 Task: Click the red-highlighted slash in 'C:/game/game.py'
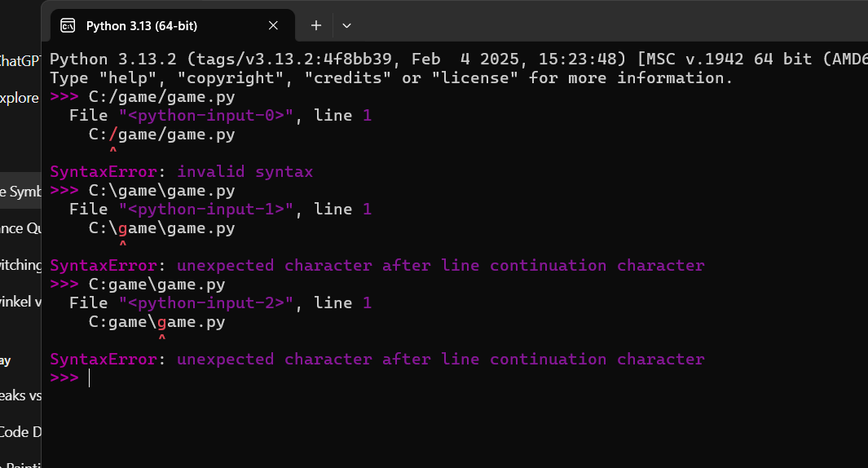(113, 134)
